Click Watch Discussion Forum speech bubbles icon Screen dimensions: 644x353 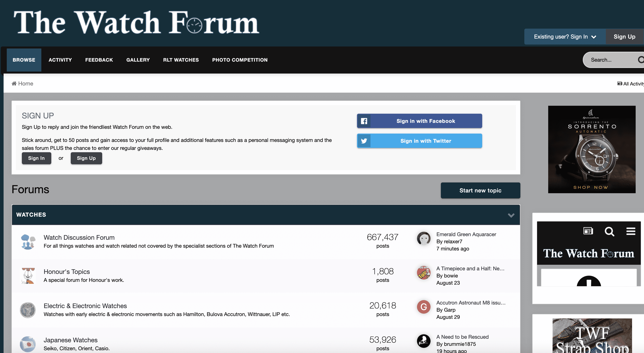(28, 242)
